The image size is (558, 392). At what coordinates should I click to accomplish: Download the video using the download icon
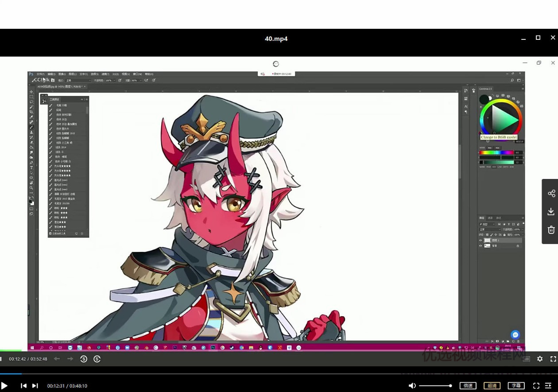coord(551,212)
